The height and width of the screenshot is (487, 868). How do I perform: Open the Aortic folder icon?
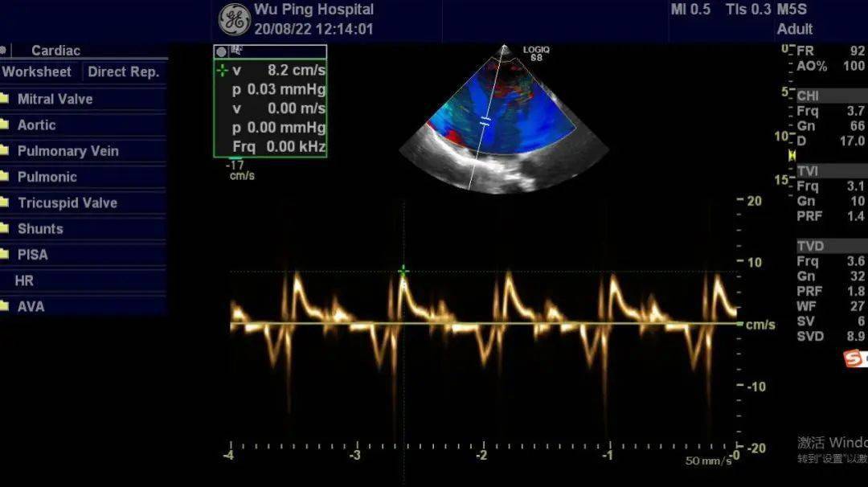(x=5, y=125)
